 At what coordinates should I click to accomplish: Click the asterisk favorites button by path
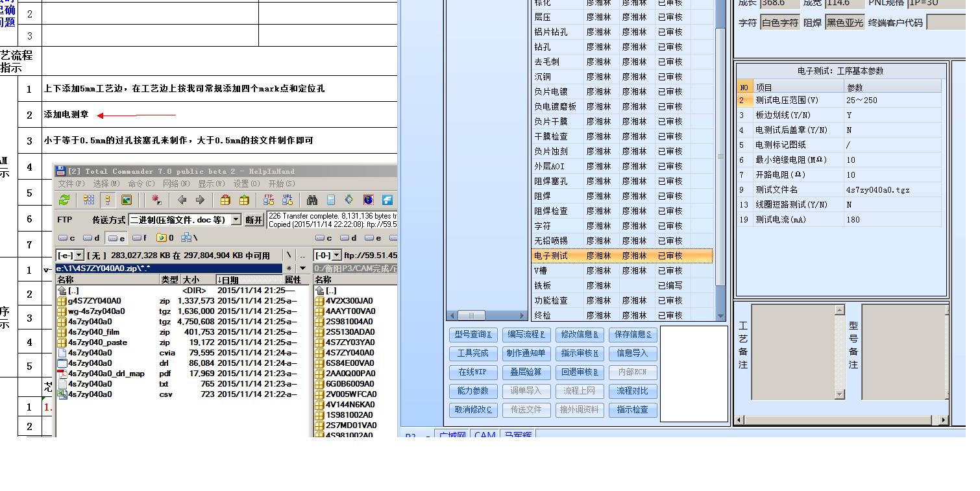289,268
